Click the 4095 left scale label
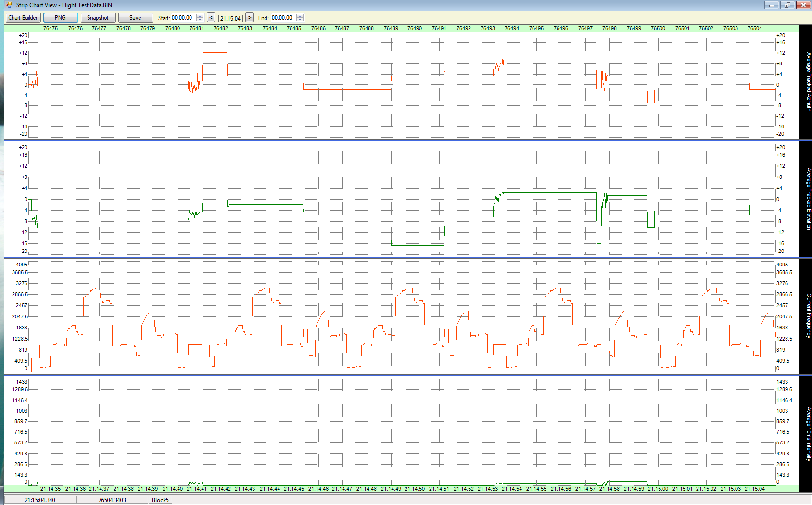This screenshot has height=505, width=812. click(22, 265)
